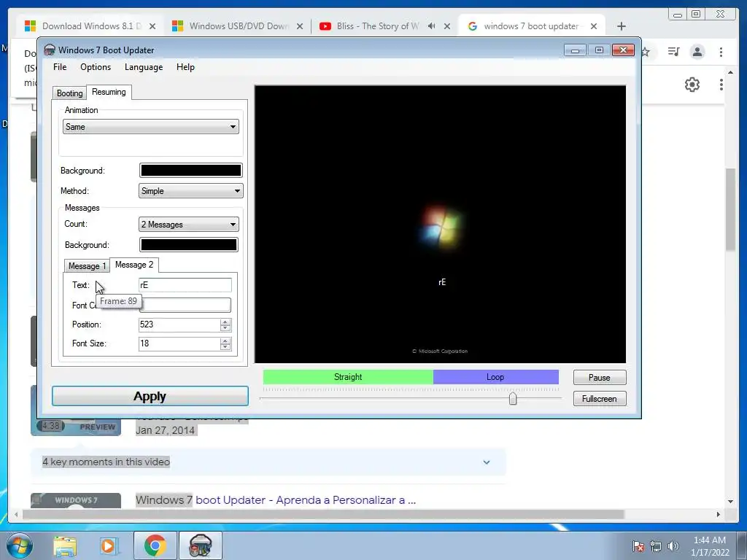The image size is (747, 560).
Task: Click the Boot Updater taskbar icon
Action: pyautogui.click(x=200, y=545)
